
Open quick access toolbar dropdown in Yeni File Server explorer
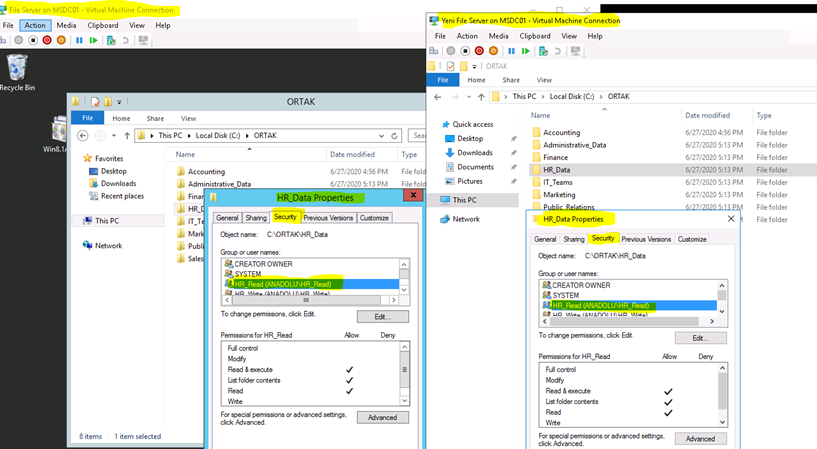[x=474, y=67]
